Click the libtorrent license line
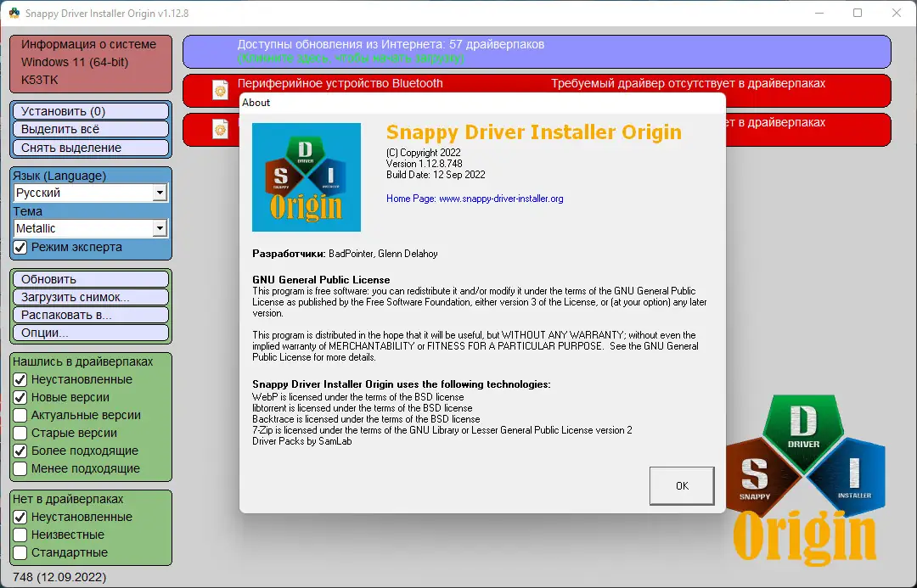 click(362, 408)
